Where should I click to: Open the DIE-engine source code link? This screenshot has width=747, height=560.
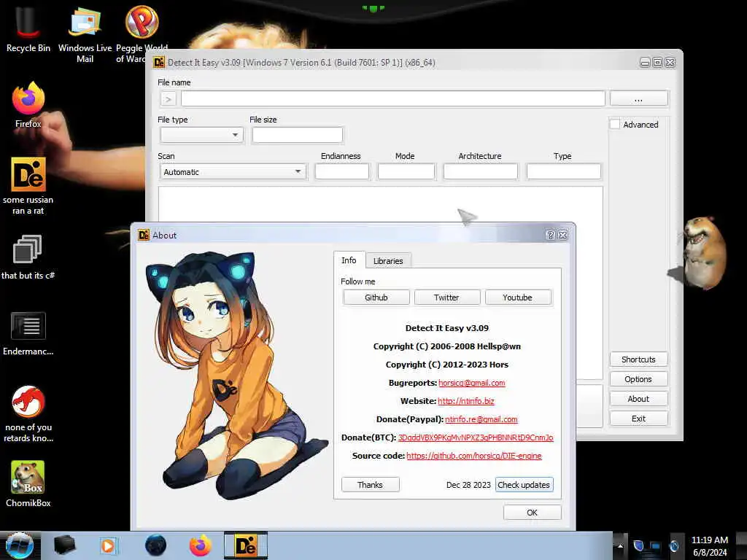(474, 456)
